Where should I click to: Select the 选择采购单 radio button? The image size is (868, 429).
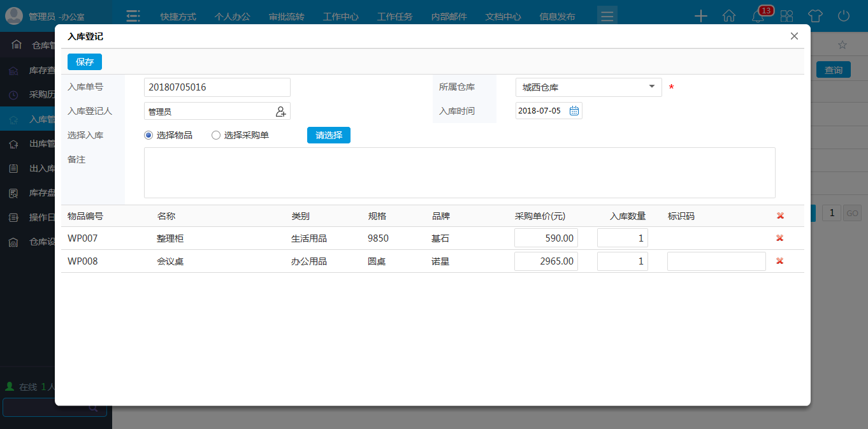(x=216, y=135)
